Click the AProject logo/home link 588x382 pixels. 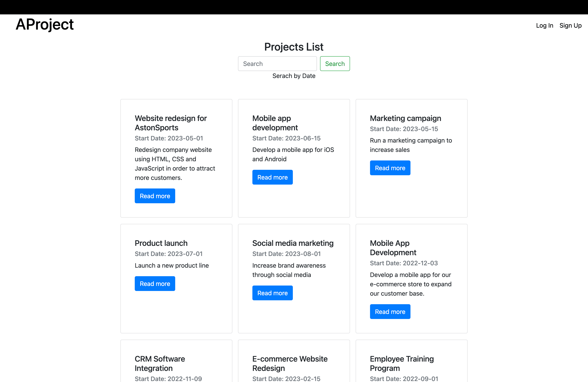[45, 25]
